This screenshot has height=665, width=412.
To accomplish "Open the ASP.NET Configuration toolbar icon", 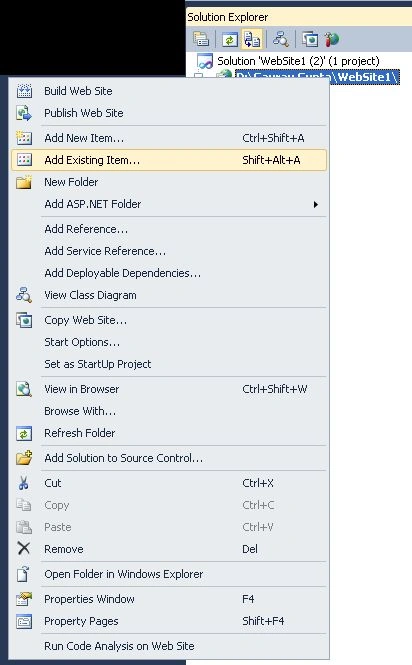I will pyautogui.click(x=332, y=39).
